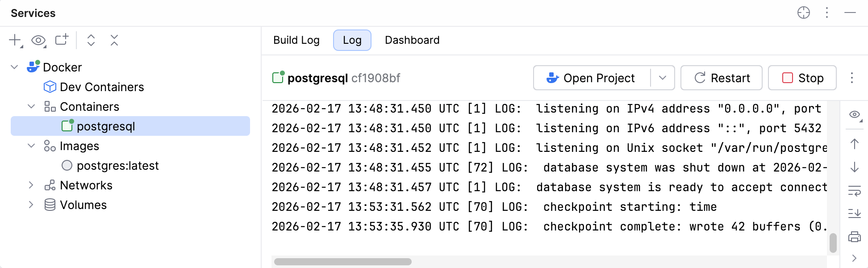
Task: Open the Open Project dropdown arrow
Action: (x=664, y=78)
